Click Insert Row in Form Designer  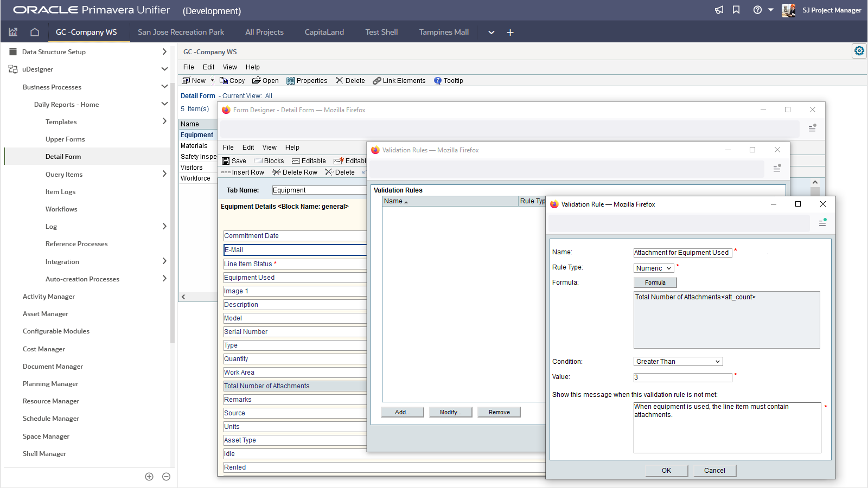242,172
